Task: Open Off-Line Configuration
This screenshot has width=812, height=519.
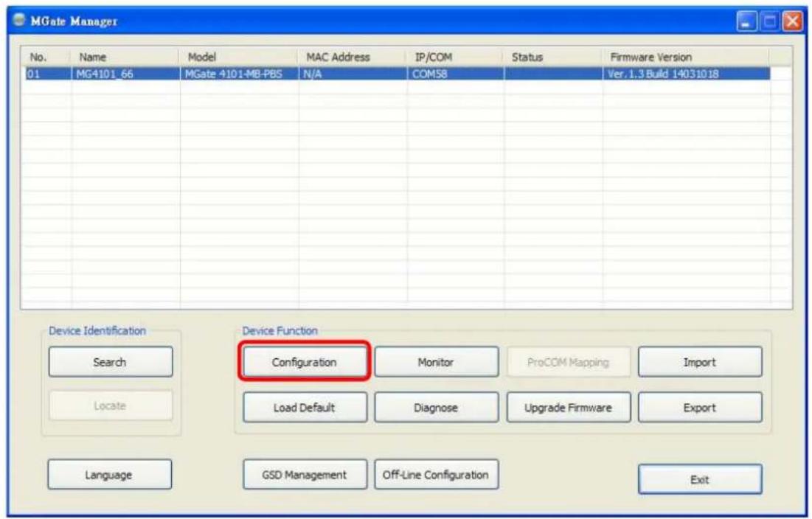Action: pyautogui.click(x=436, y=475)
